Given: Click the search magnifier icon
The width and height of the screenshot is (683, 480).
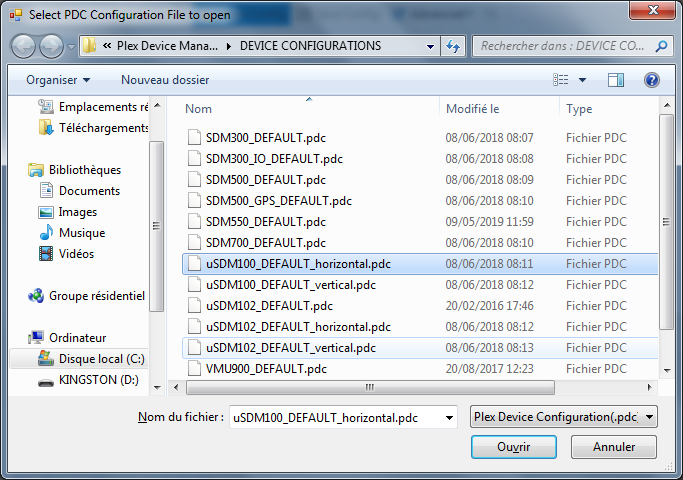Looking at the screenshot, I should 661,46.
